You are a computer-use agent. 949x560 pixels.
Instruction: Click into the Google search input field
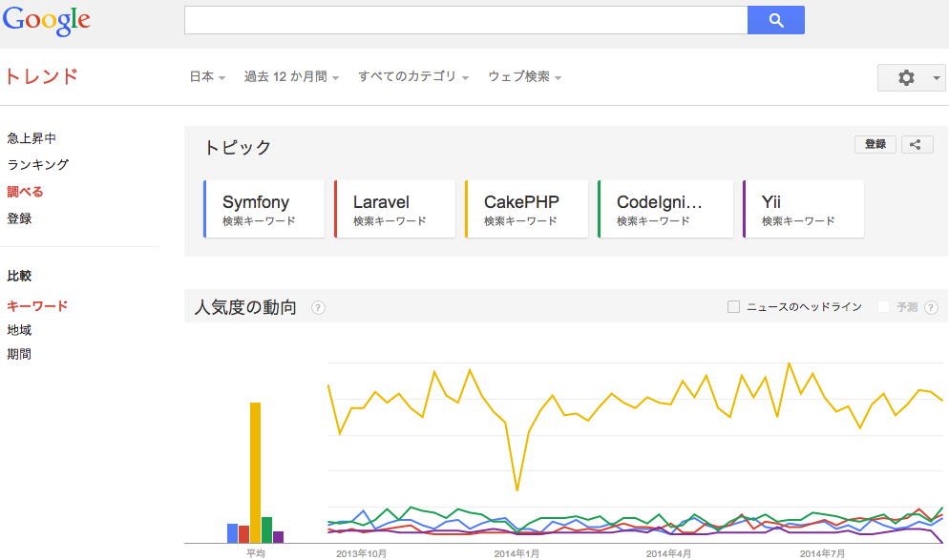point(466,20)
